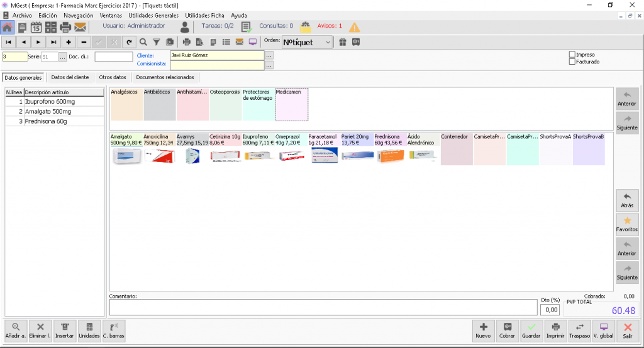This screenshot has width=644, height=348.
Task: Click the search magnifier in navigation toolbar
Action: pyautogui.click(x=143, y=42)
